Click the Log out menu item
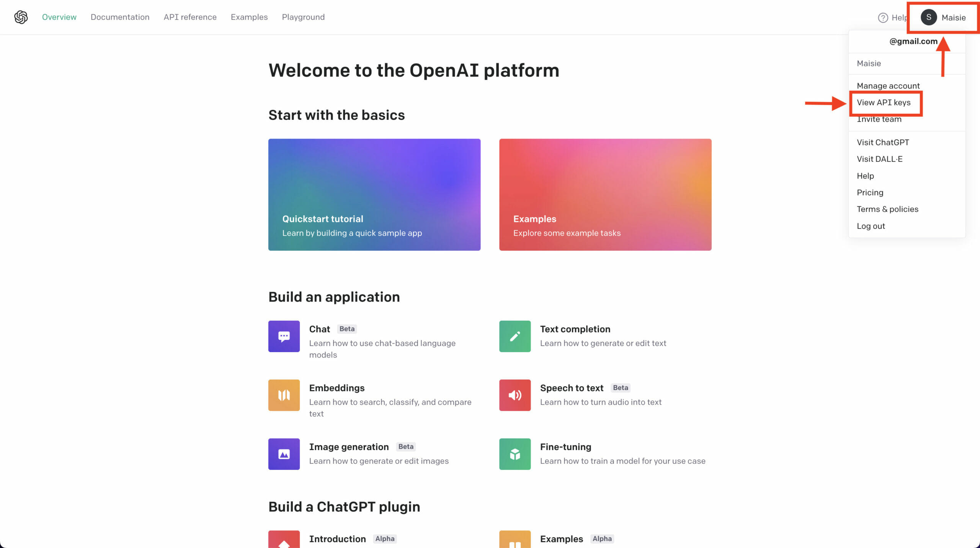The width and height of the screenshot is (980, 548). (x=872, y=225)
